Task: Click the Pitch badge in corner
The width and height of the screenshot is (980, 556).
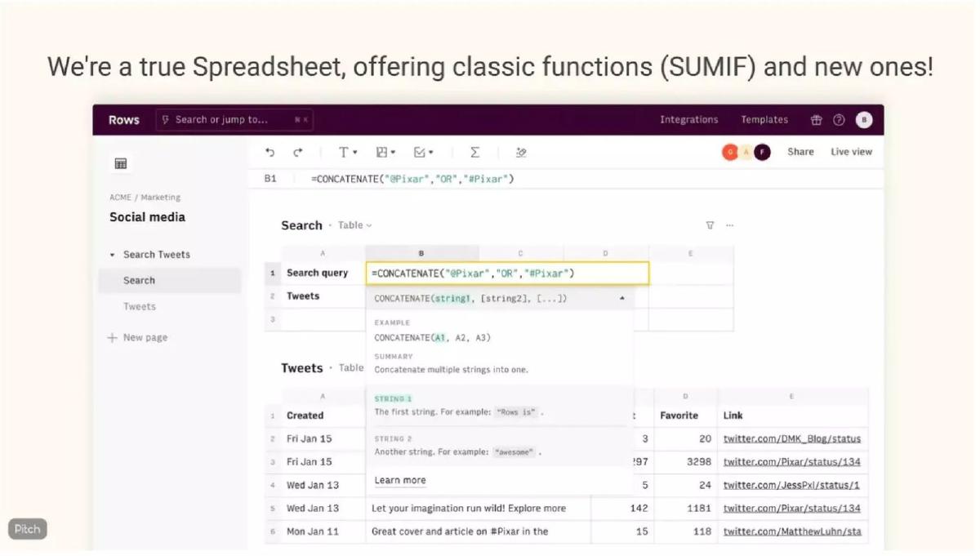Action: click(x=27, y=529)
